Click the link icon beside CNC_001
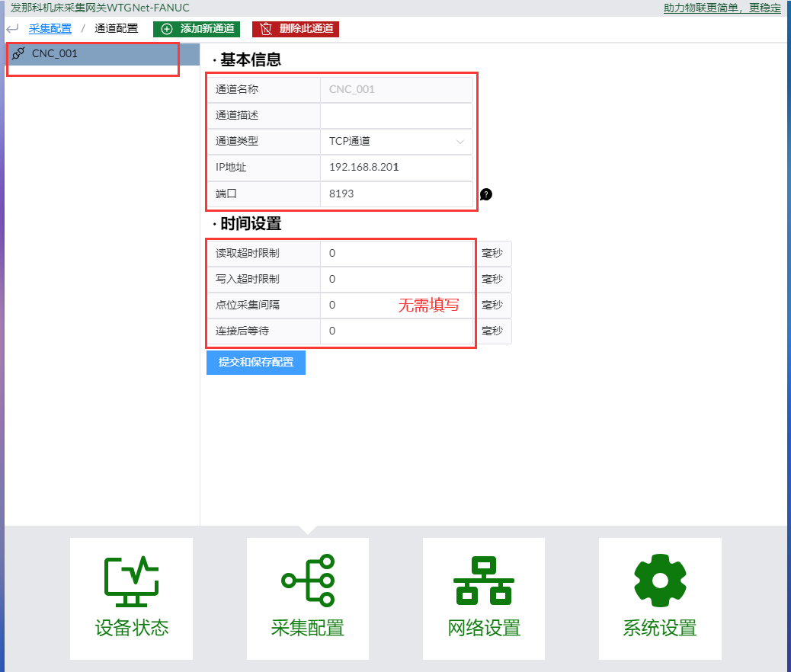 coord(18,53)
